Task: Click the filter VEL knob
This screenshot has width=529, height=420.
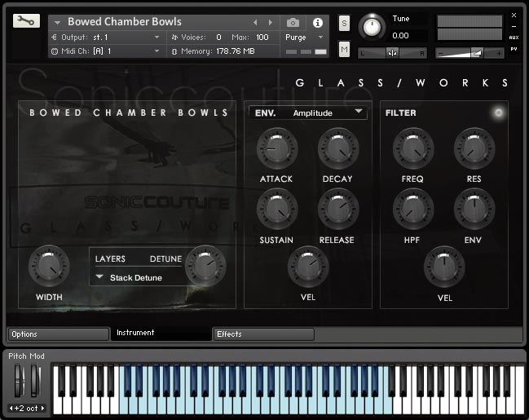Action: click(444, 267)
